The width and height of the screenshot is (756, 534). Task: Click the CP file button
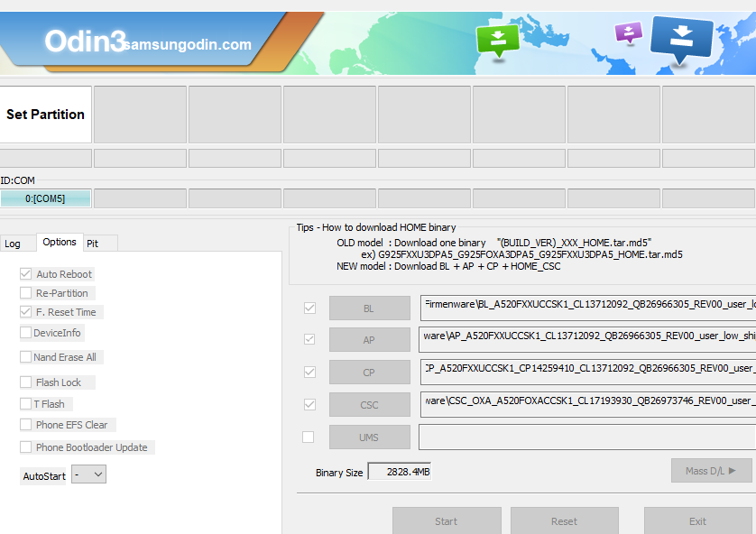369,373
